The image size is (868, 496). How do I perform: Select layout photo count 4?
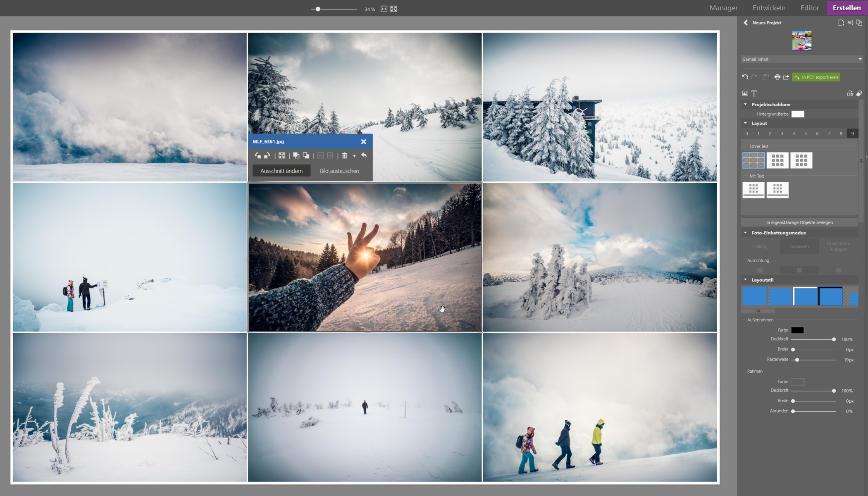794,134
